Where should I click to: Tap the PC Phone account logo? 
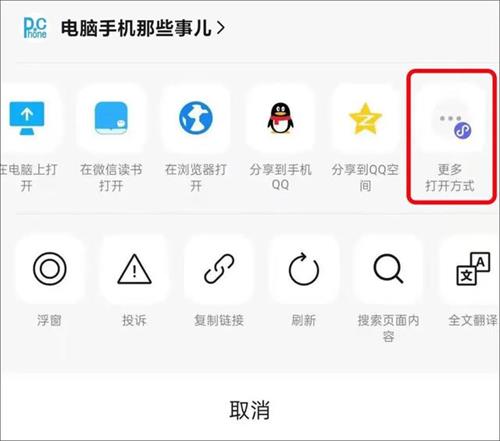tap(35, 28)
